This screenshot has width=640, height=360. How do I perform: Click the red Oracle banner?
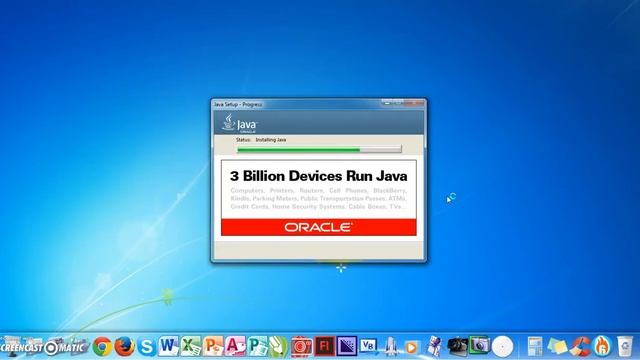(x=319, y=227)
